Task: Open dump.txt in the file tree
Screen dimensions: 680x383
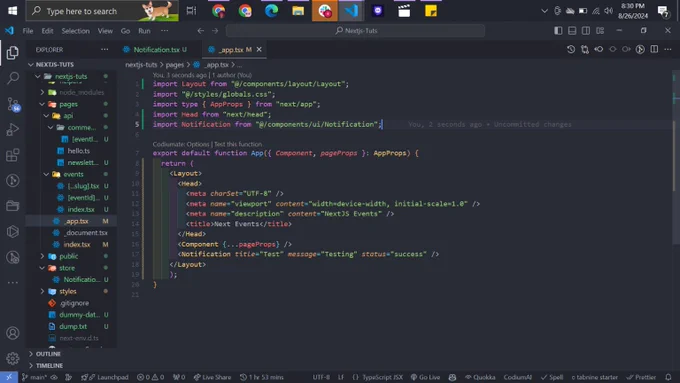Action: coord(73,327)
